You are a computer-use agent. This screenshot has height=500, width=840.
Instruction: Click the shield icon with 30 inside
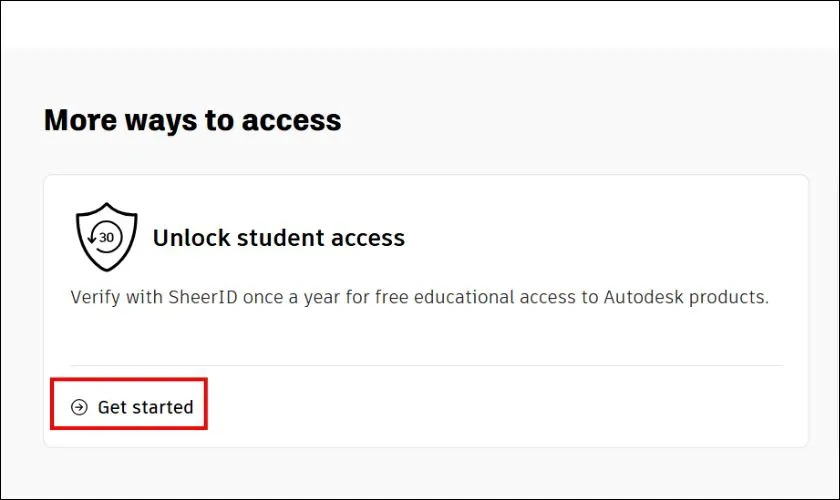tap(106, 238)
